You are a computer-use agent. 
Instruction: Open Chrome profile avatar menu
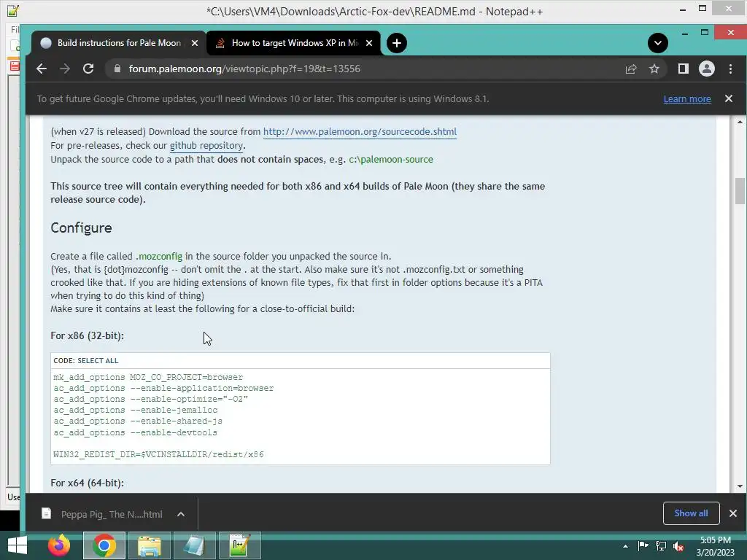point(706,69)
